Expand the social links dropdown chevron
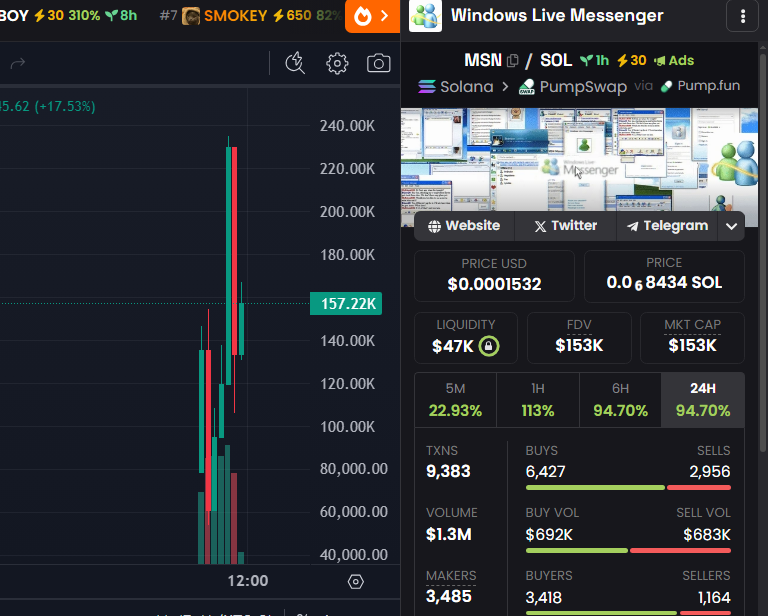 (x=731, y=226)
